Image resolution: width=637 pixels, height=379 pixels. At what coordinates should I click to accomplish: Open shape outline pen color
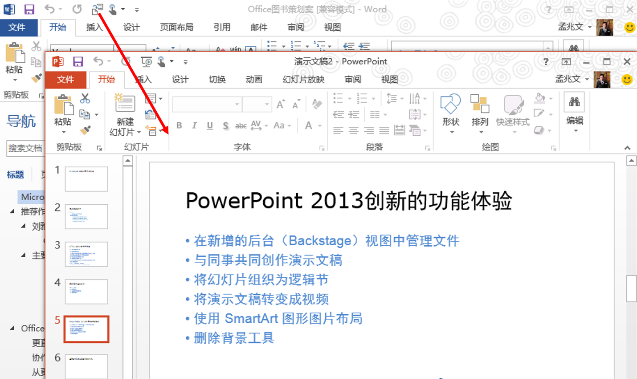click(539, 113)
